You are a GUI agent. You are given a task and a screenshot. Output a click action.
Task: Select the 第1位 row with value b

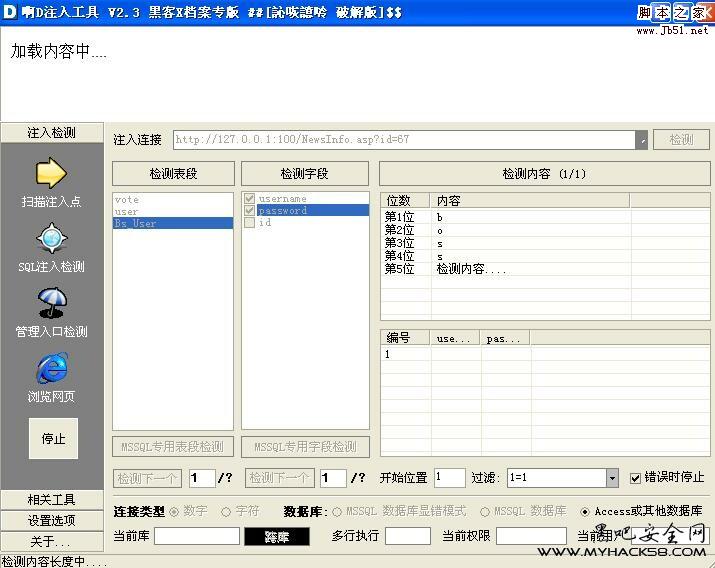click(x=545, y=217)
